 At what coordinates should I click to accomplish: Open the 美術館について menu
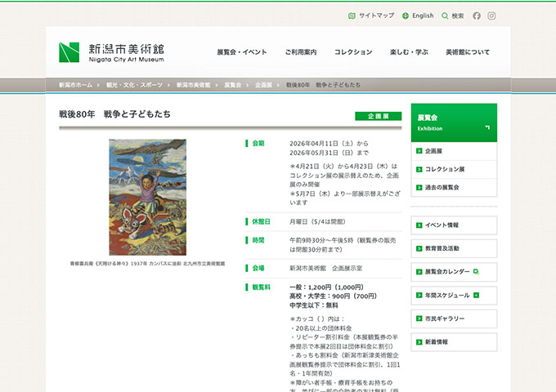468,52
